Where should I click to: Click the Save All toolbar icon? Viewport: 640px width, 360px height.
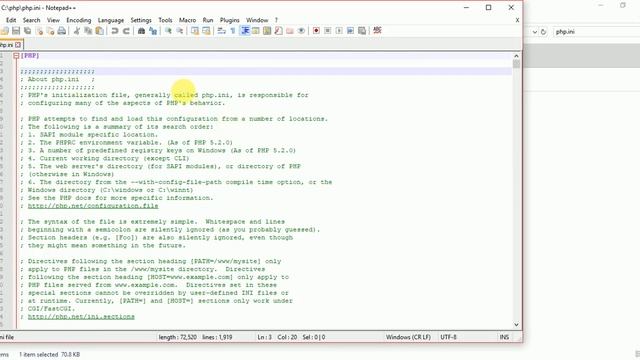pos(27,31)
